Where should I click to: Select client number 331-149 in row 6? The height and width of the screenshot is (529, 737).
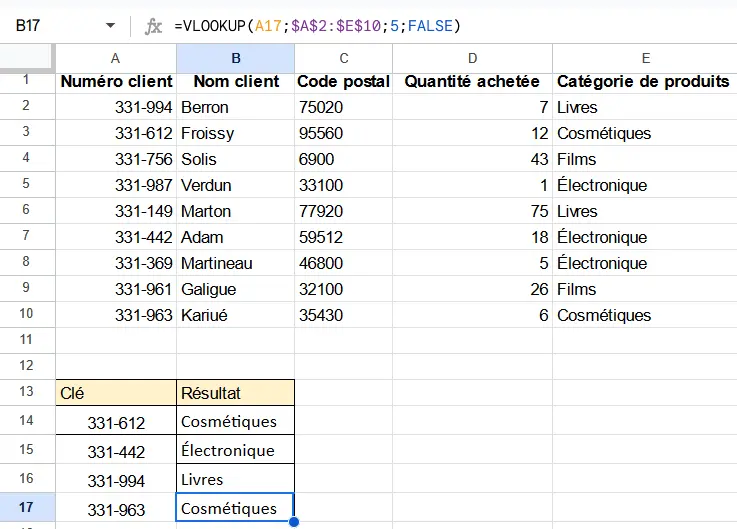click(116, 211)
